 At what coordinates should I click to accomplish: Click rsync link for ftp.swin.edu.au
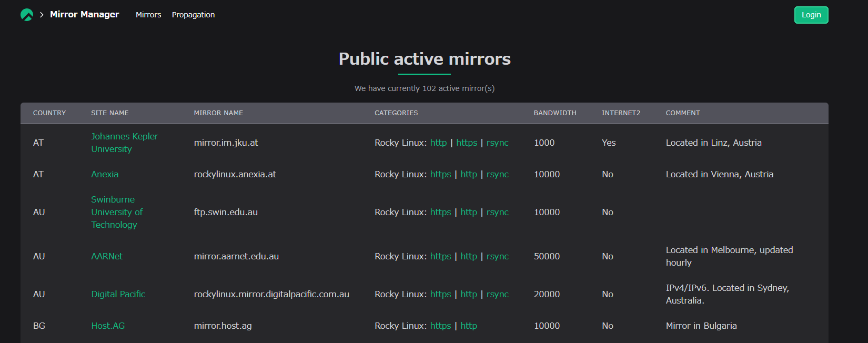coord(498,212)
